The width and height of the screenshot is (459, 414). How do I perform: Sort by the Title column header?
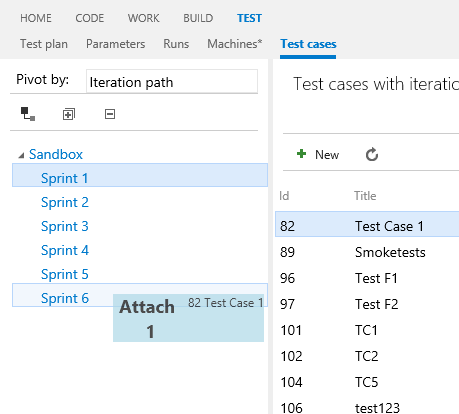tap(365, 196)
